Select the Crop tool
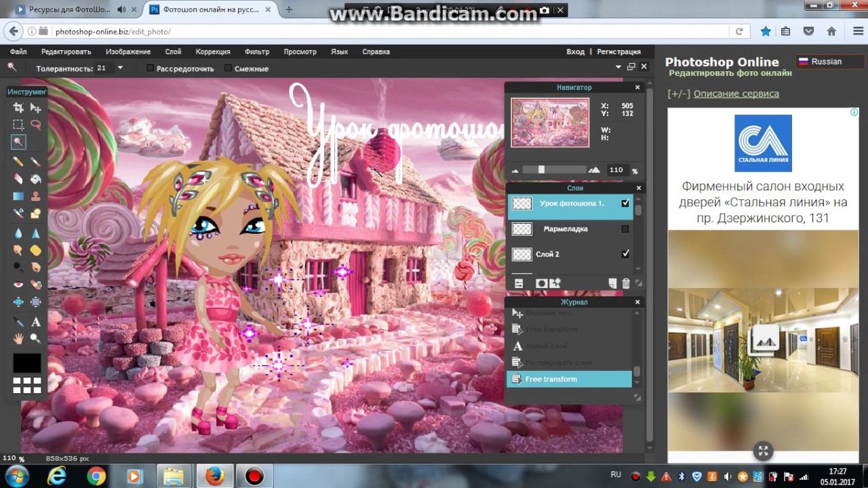 (x=18, y=107)
